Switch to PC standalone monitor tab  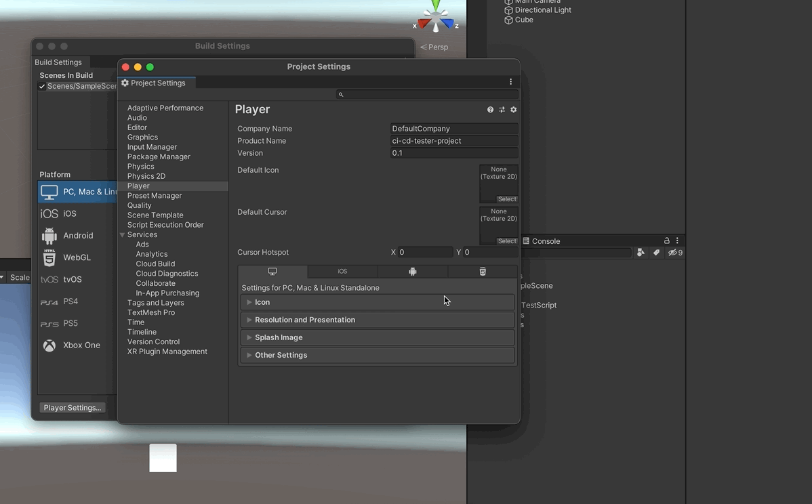tap(272, 271)
